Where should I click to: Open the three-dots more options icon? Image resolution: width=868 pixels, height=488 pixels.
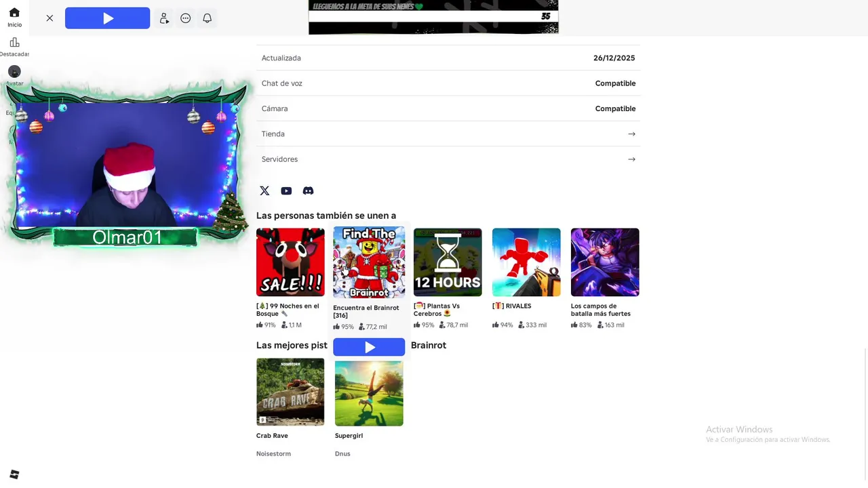pyautogui.click(x=186, y=18)
